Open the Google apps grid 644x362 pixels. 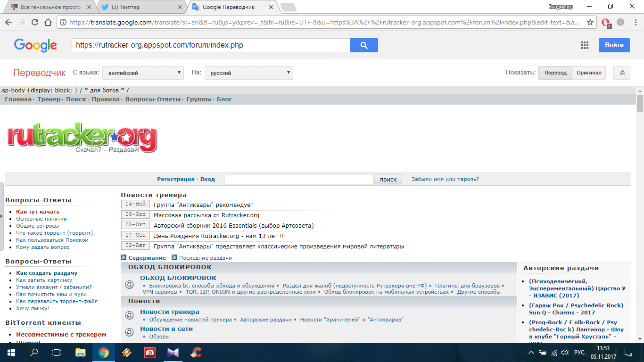click(x=585, y=45)
